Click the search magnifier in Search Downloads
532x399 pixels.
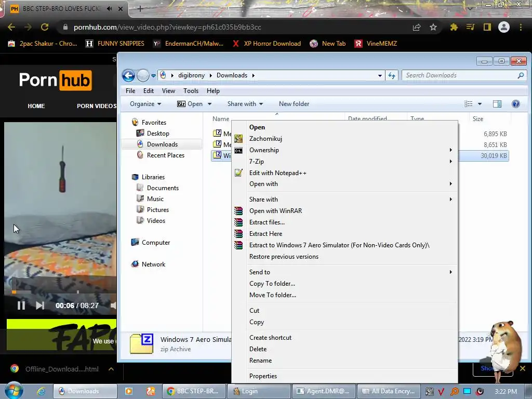[521, 75]
